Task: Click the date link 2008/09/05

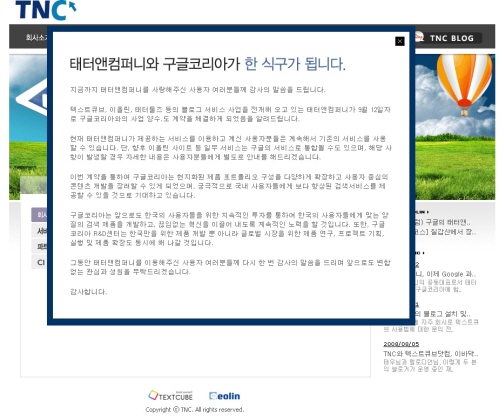Action: click(401, 344)
